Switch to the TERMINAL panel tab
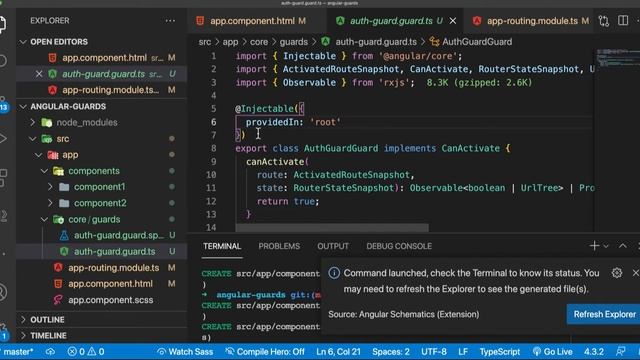This screenshot has width=640, height=360. point(222,246)
